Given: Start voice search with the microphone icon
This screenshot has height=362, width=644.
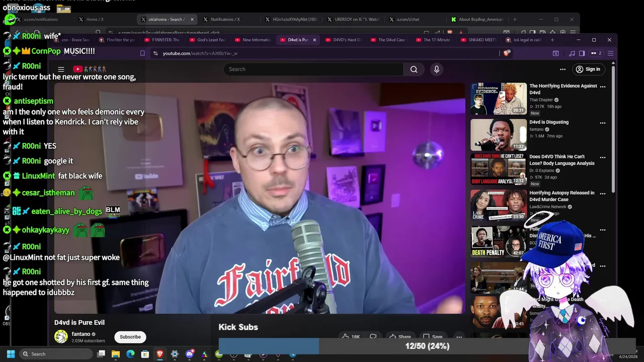Looking at the screenshot, I should (x=436, y=69).
